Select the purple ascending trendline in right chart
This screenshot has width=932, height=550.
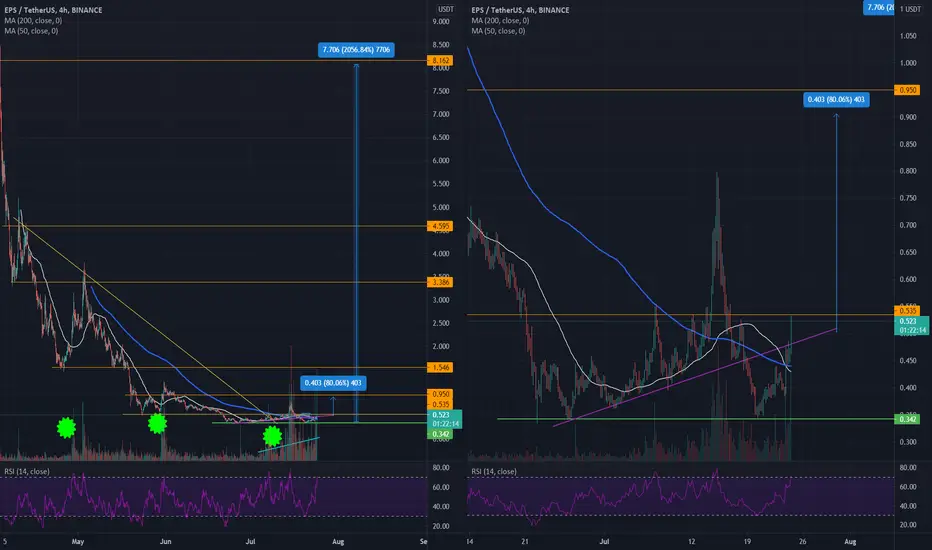click(x=694, y=377)
